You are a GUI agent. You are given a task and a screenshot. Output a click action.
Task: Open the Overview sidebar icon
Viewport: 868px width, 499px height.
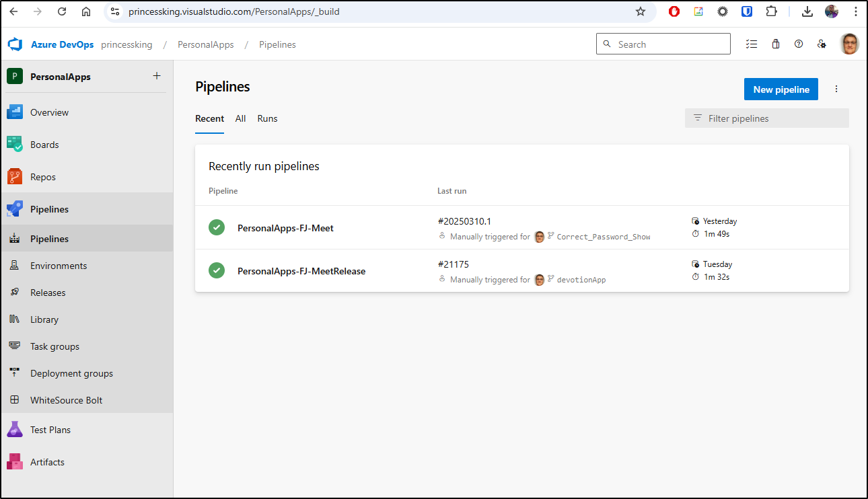click(x=15, y=112)
